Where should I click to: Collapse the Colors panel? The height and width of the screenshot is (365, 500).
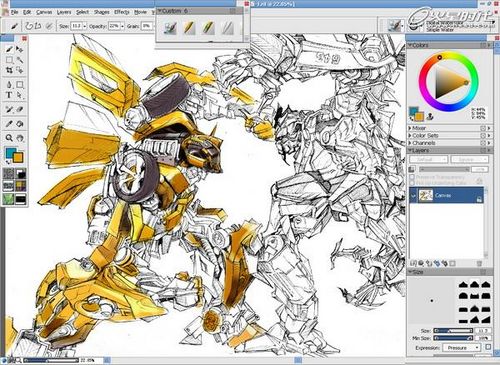coord(410,45)
